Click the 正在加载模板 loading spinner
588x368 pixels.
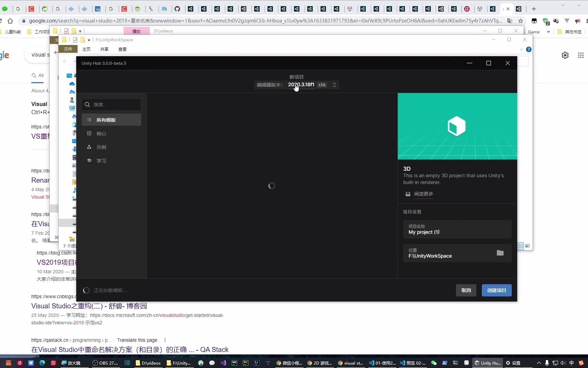click(86, 290)
